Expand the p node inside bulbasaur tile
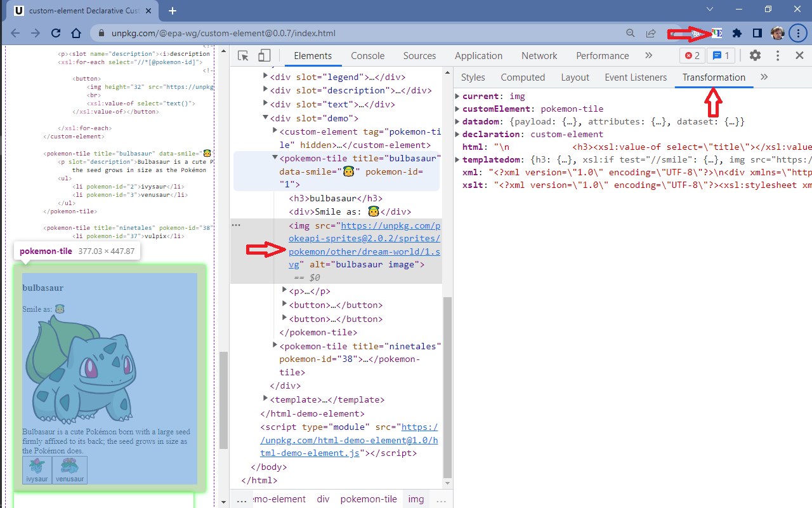 (285, 291)
